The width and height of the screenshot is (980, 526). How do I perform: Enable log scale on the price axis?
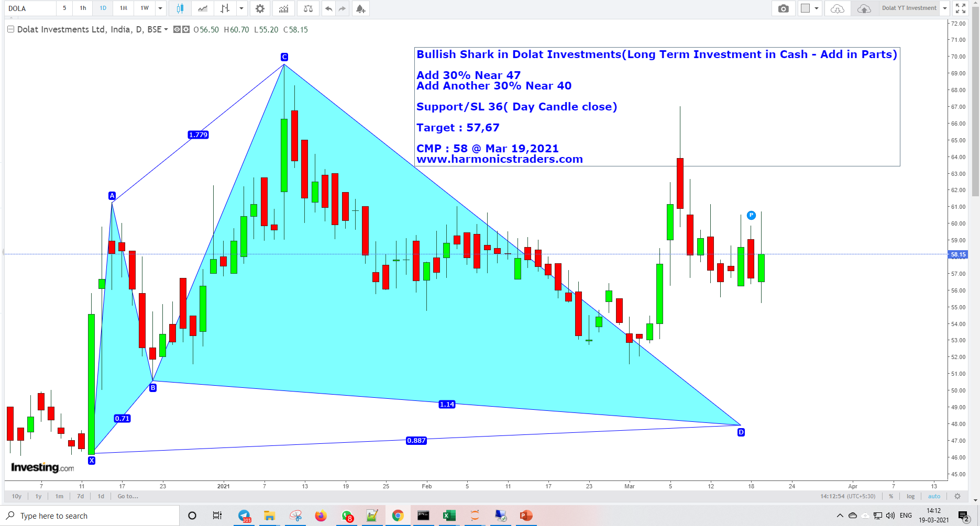[x=910, y=496]
